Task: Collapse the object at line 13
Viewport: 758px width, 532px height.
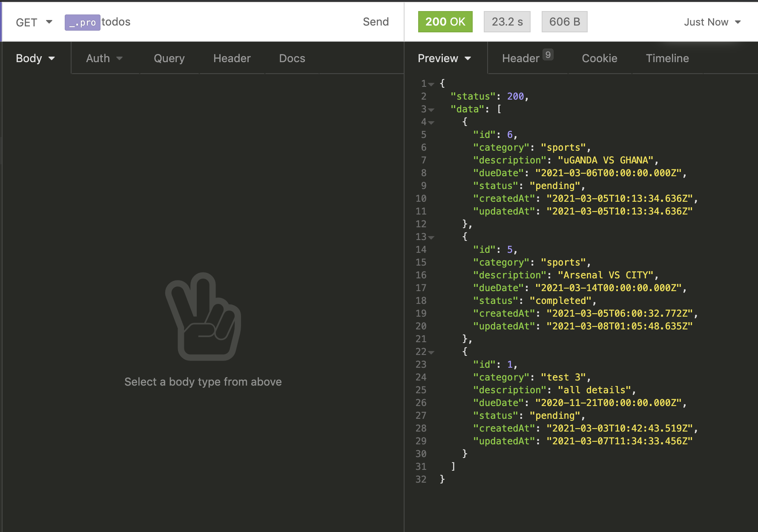Action: pyautogui.click(x=431, y=237)
